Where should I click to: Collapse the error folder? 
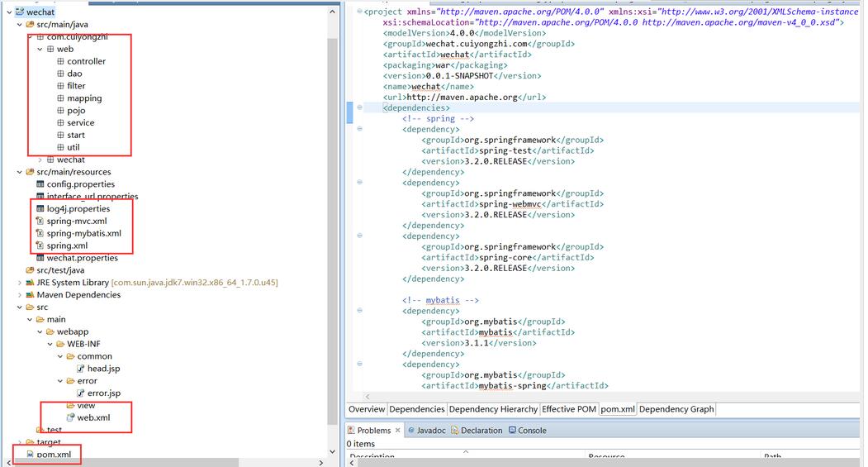[60, 381]
